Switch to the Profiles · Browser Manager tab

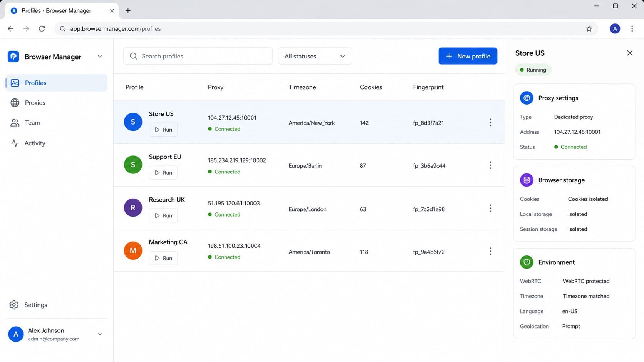(62, 11)
